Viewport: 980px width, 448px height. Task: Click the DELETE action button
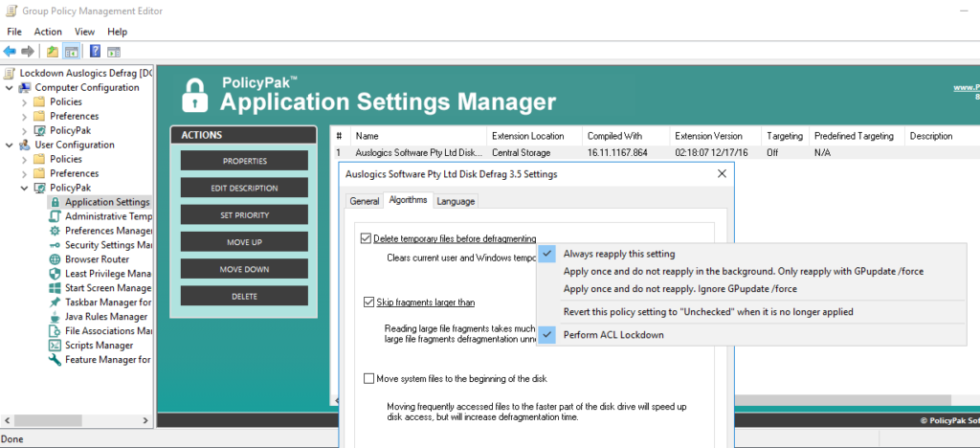pyautogui.click(x=244, y=296)
